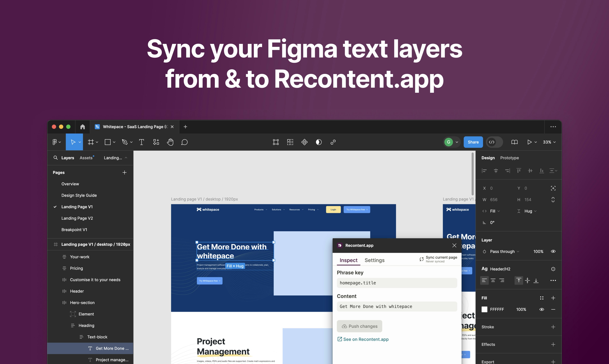Click the Resources tool icon
Viewport: 609px width, 364px height.
156,142
